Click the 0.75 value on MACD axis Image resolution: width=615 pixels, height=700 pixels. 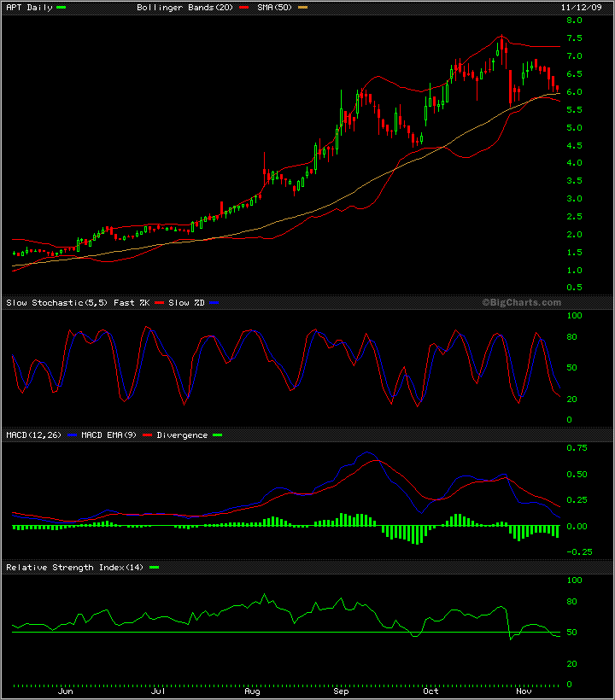577,448
